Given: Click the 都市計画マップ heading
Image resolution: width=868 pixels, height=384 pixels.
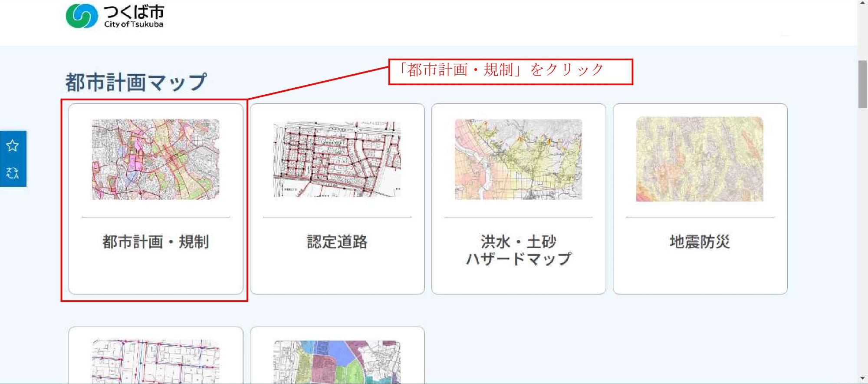Looking at the screenshot, I should [x=136, y=83].
